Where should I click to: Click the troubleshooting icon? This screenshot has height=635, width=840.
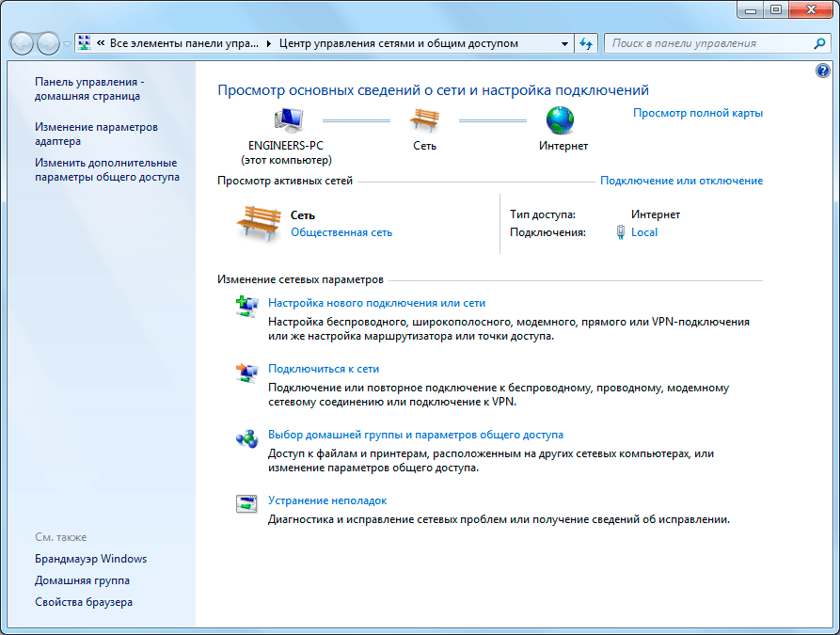coord(246,503)
